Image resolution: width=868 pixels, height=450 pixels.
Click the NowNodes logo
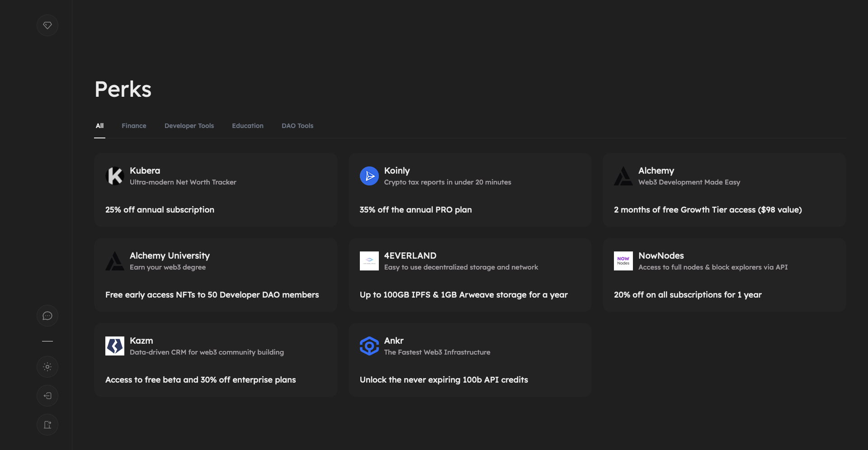tap(623, 261)
